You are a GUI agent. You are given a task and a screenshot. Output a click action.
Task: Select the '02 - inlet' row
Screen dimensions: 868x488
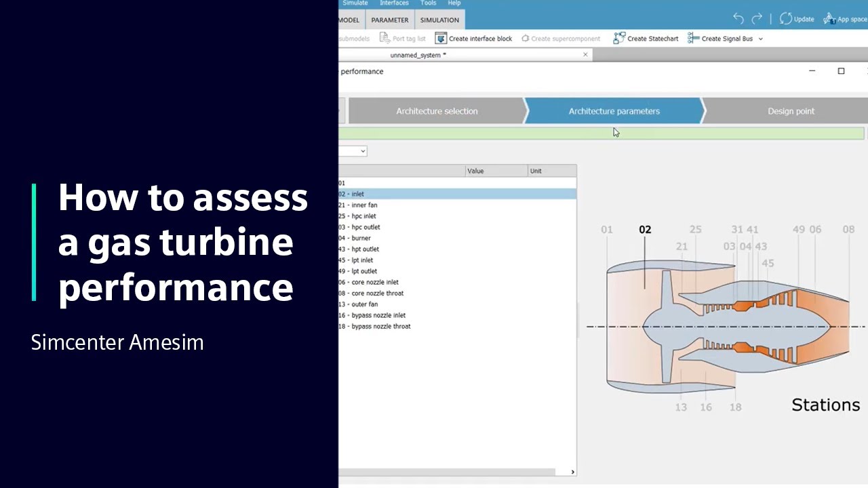pos(457,194)
